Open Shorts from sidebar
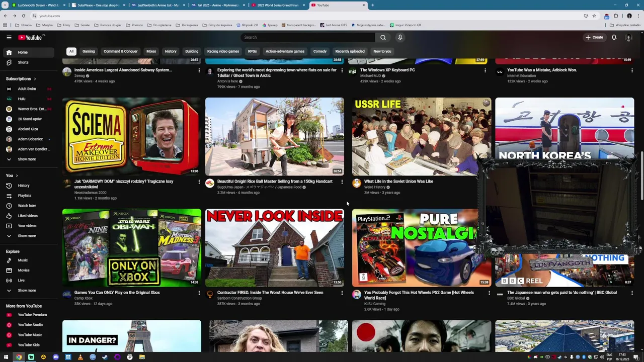The height and width of the screenshot is (362, 644). (29, 62)
